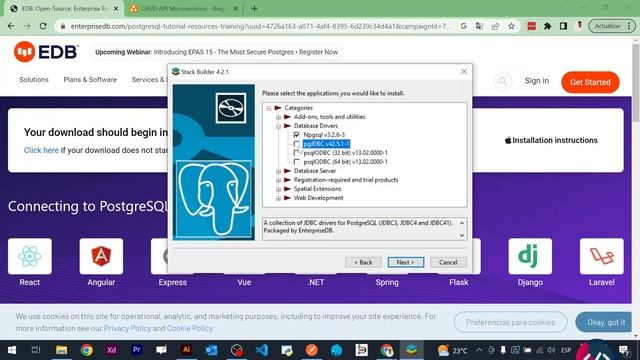This screenshot has height=360, width=640.
Task: Go back in browser history
Action: [11, 26]
